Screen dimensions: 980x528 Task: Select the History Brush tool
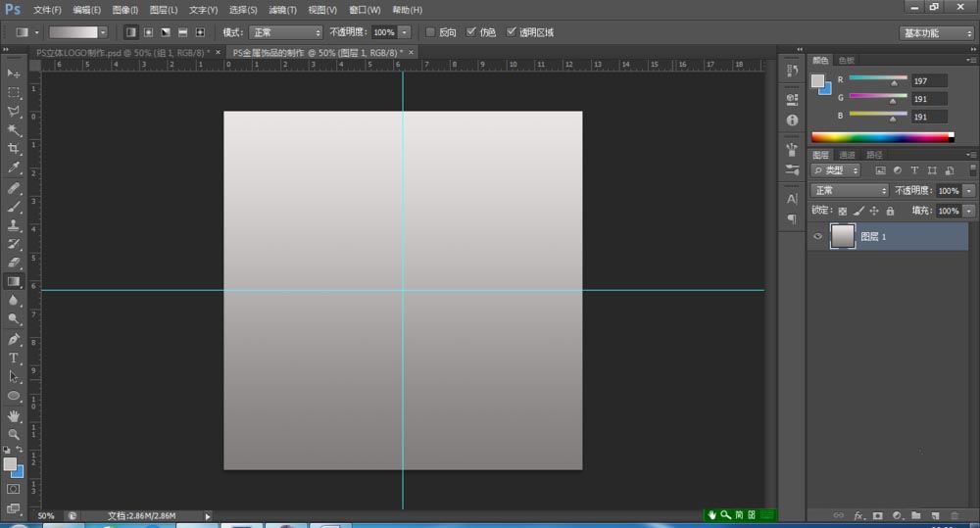[x=13, y=244]
